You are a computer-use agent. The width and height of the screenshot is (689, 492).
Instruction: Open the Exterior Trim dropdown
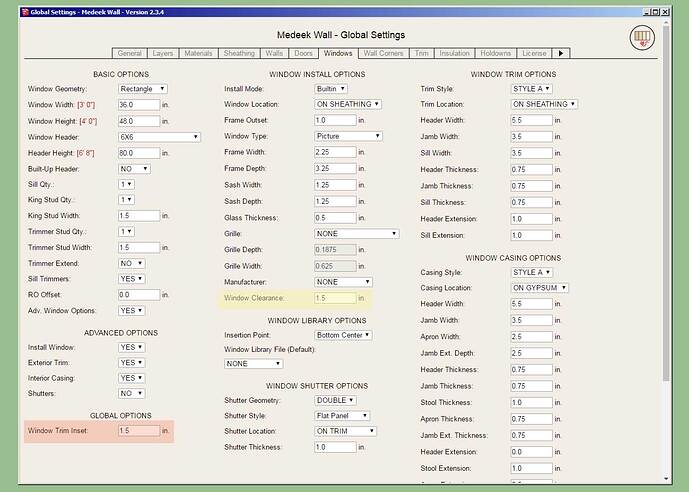click(131, 363)
